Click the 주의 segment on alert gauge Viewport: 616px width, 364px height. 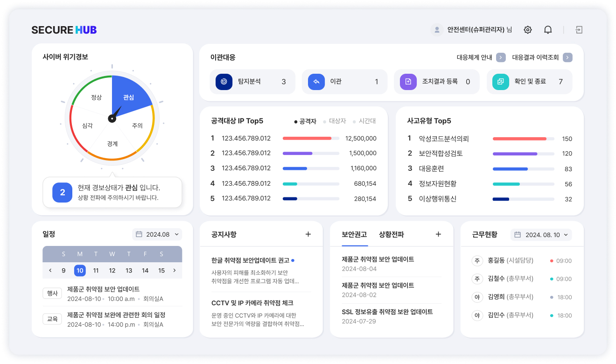[137, 126]
